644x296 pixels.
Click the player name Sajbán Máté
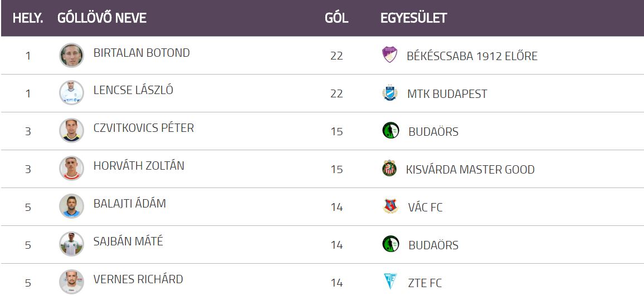(128, 241)
